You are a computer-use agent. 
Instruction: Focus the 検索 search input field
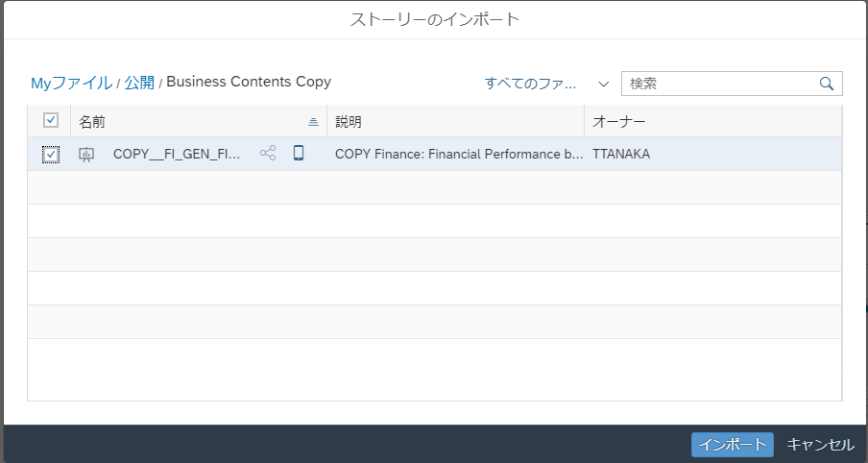(720, 84)
